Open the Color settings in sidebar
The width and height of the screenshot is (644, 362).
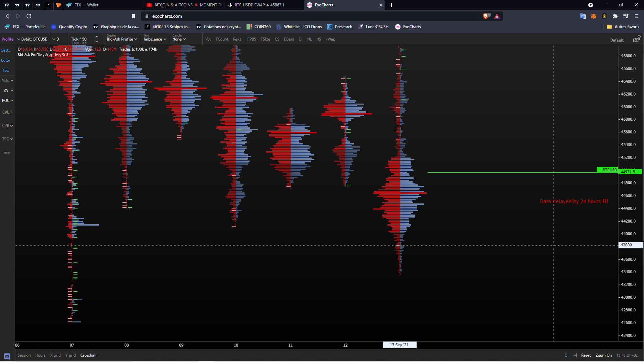click(6, 60)
